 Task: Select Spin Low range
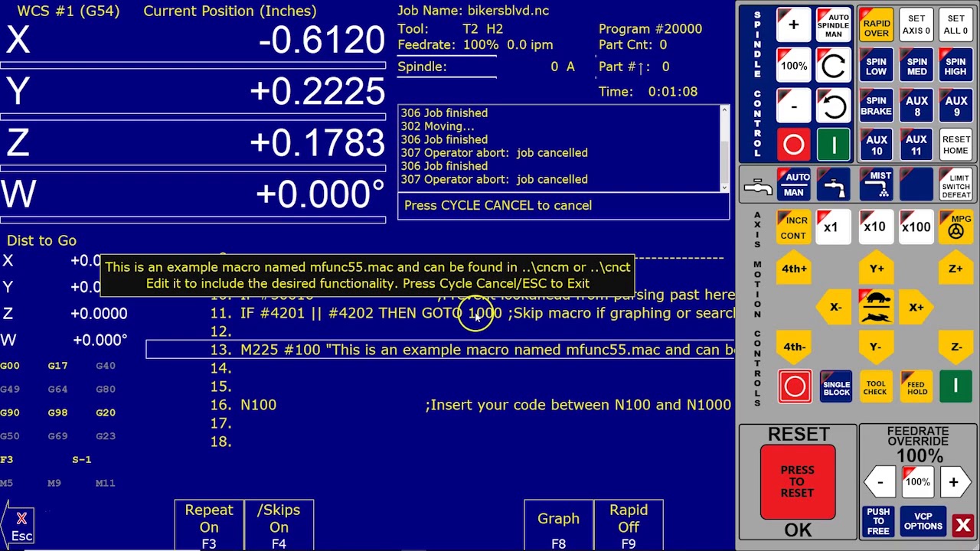877,66
